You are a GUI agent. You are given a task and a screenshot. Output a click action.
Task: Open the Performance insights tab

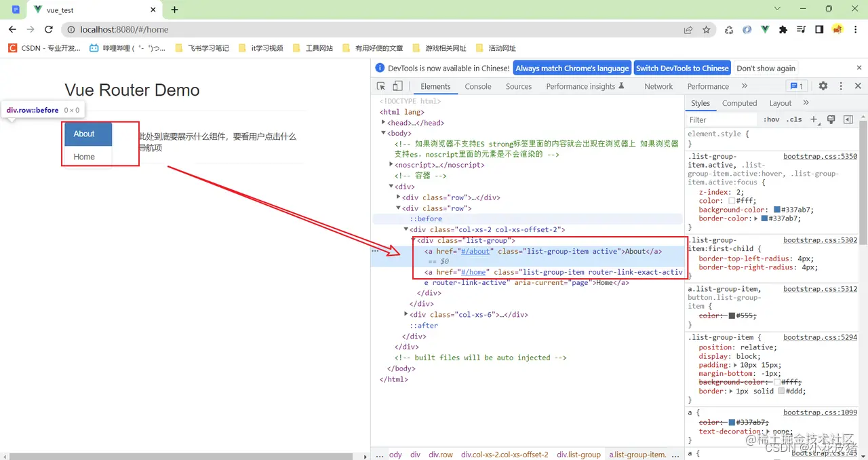point(585,86)
